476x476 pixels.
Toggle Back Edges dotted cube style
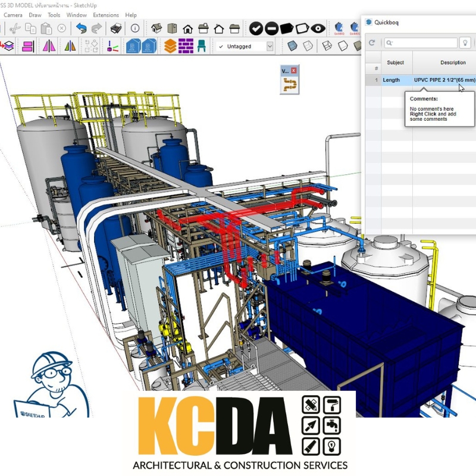coord(308,46)
